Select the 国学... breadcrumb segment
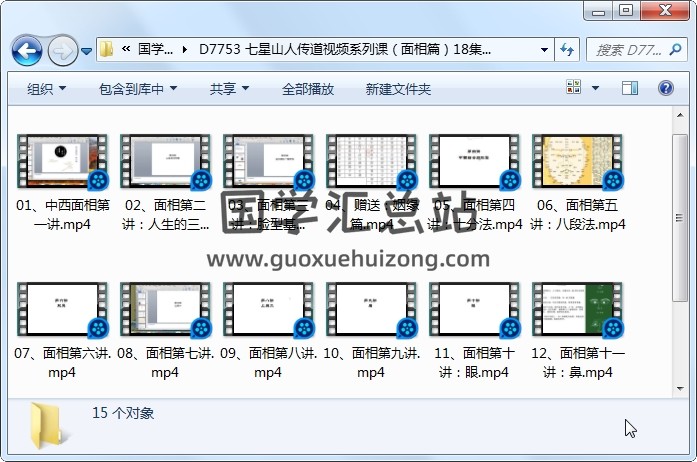The width and height of the screenshot is (697, 462). [x=155, y=49]
